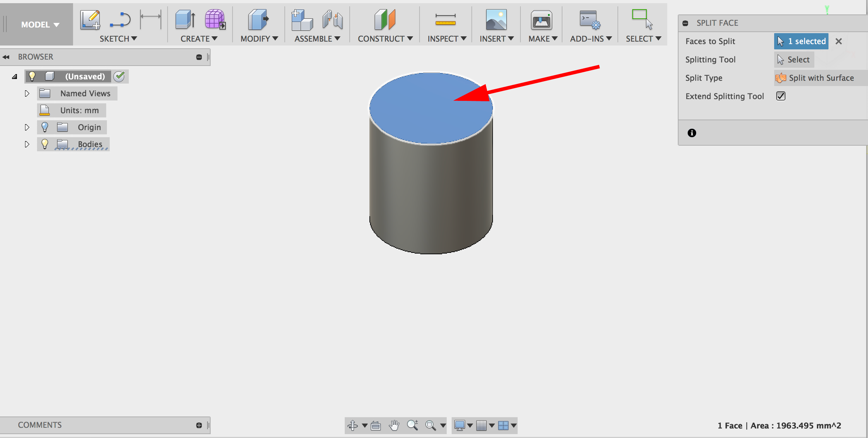Screen dimensions: 868x438
Task: Click the Zoom magnifier icon
Action: click(412, 425)
